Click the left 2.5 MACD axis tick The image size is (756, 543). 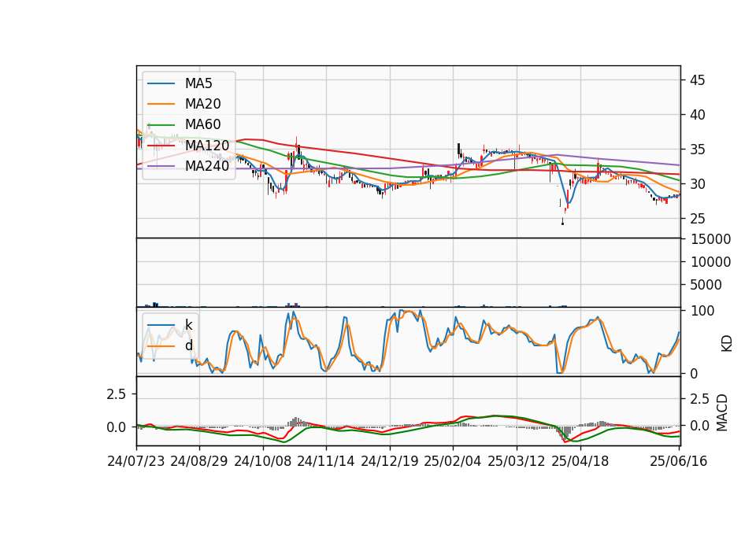coord(117,394)
